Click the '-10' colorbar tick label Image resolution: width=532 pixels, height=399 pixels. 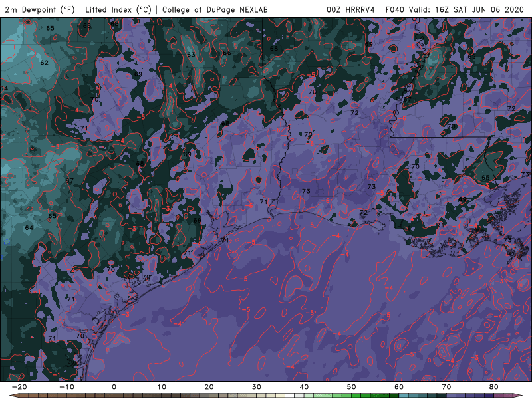(x=66, y=387)
